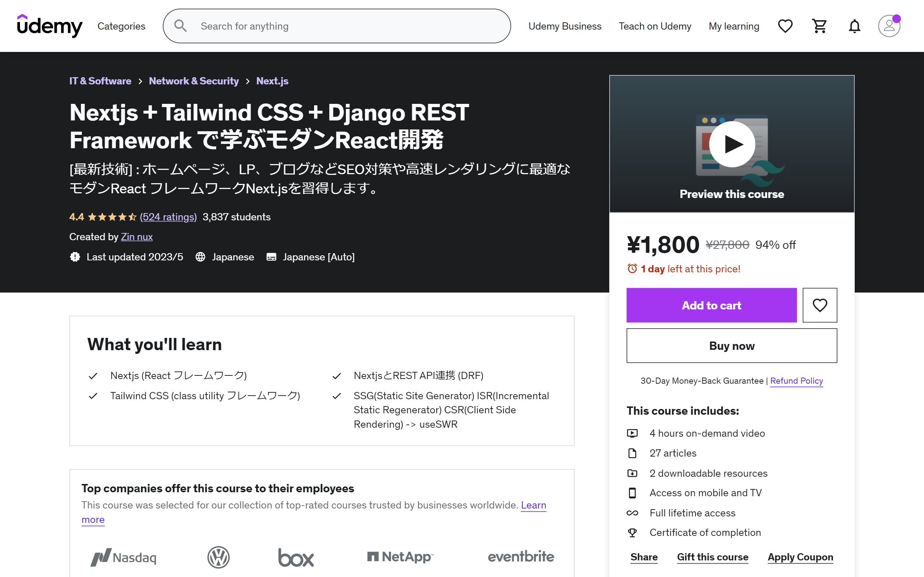The width and height of the screenshot is (924, 577).
Task: Navigate to Network & Security breadcrumb
Action: click(193, 81)
